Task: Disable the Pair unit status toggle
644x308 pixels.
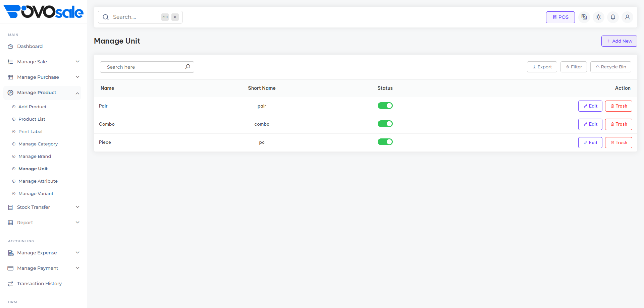Action: 385,106
